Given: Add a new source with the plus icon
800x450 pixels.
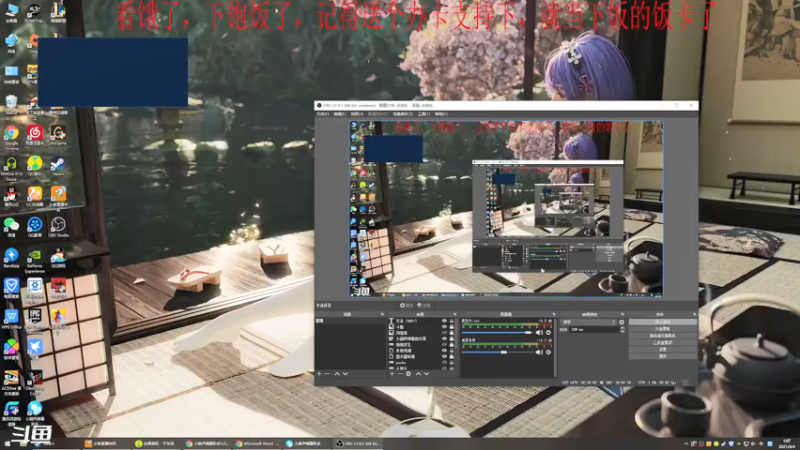Looking at the screenshot, I should click(392, 374).
